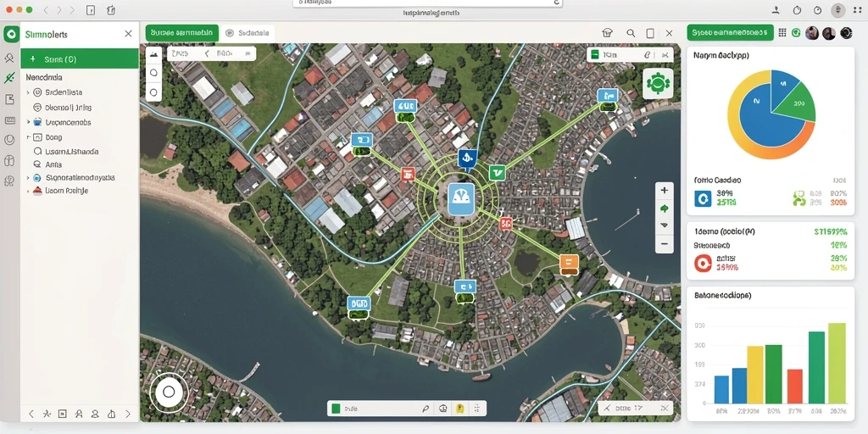Click the graduation cap icon above the map

pos(607,33)
